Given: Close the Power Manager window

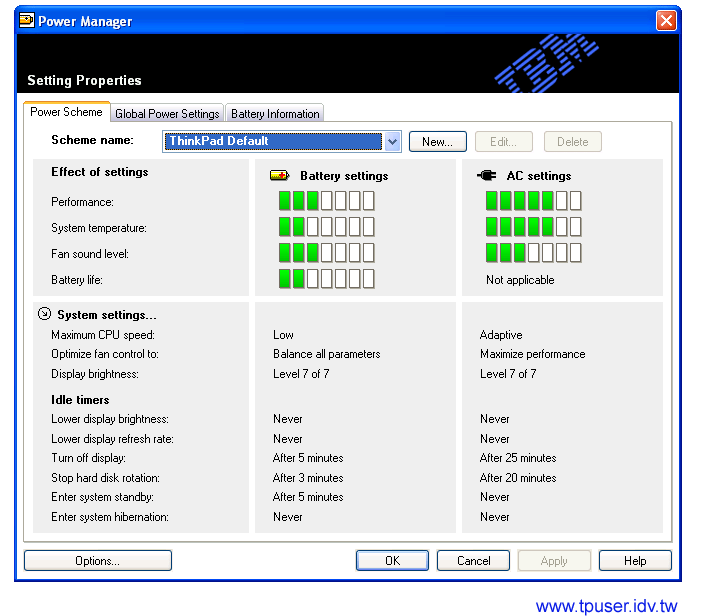Looking at the screenshot, I should (x=666, y=21).
